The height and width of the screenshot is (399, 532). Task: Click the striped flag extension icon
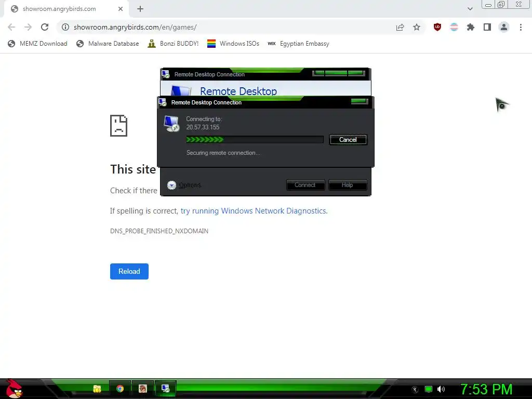(x=454, y=27)
